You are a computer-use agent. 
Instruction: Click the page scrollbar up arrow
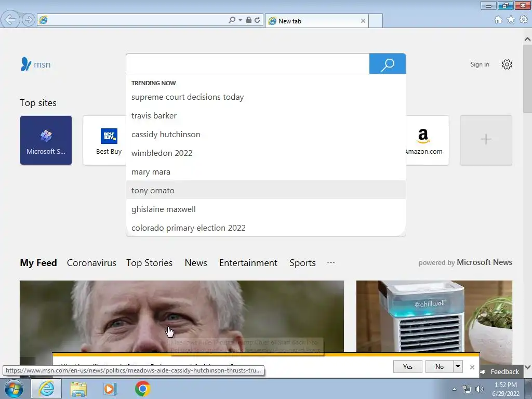(528, 39)
